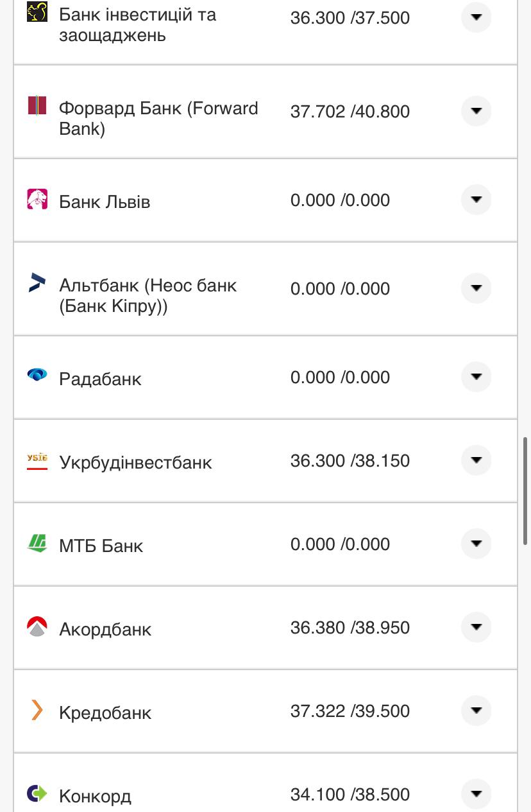Expand the Кредобанк dropdown arrow
The height and width of the screenshot is (812, 531).
[476, 711]
